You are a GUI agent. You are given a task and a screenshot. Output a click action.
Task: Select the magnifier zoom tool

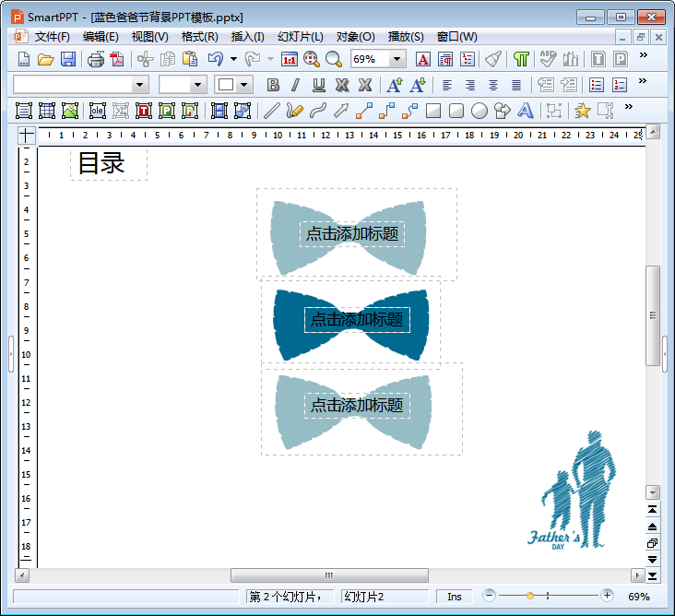coord(334,59)
